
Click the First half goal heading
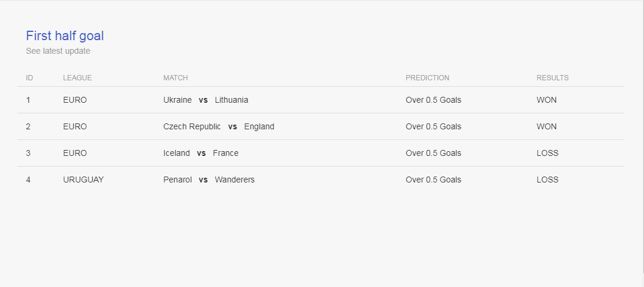65,36
